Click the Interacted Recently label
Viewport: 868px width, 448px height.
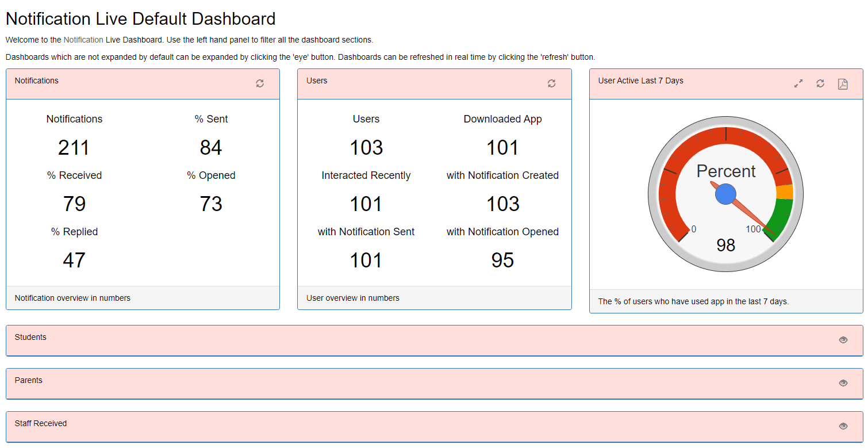(x=366, y=175)
